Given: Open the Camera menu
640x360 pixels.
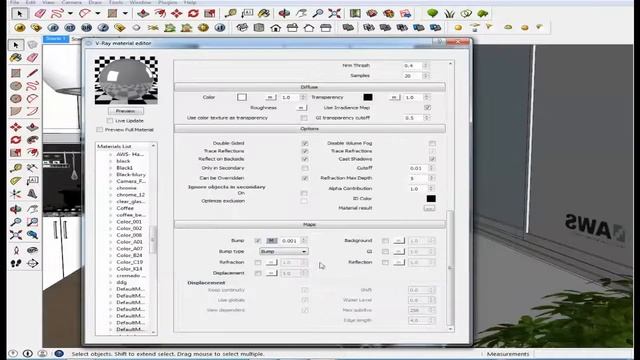Looking at the screenshot, I should pyautogui.click(x=72, y=2).
